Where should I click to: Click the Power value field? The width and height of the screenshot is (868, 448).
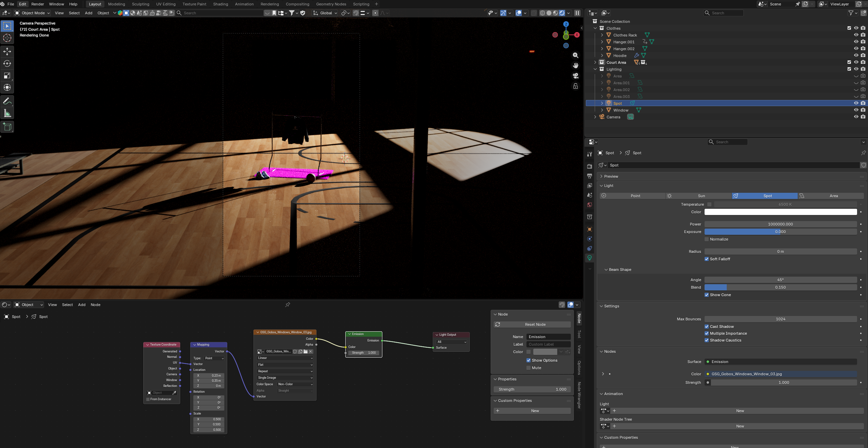click(781, 224)
